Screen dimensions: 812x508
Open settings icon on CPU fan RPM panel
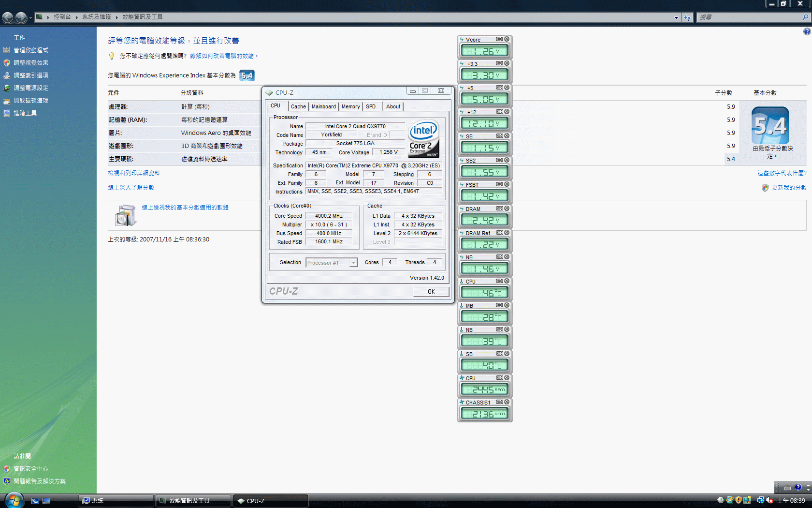(x=499, y=378)
